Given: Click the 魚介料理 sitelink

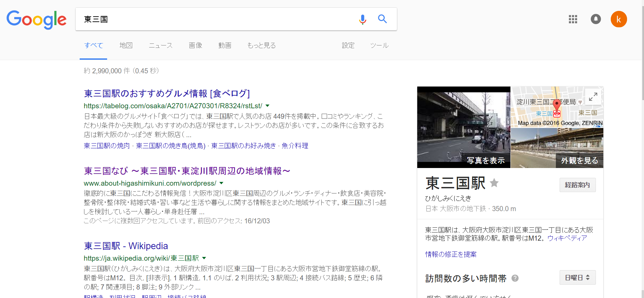Looking at the screenshot, I should [295, 146].
